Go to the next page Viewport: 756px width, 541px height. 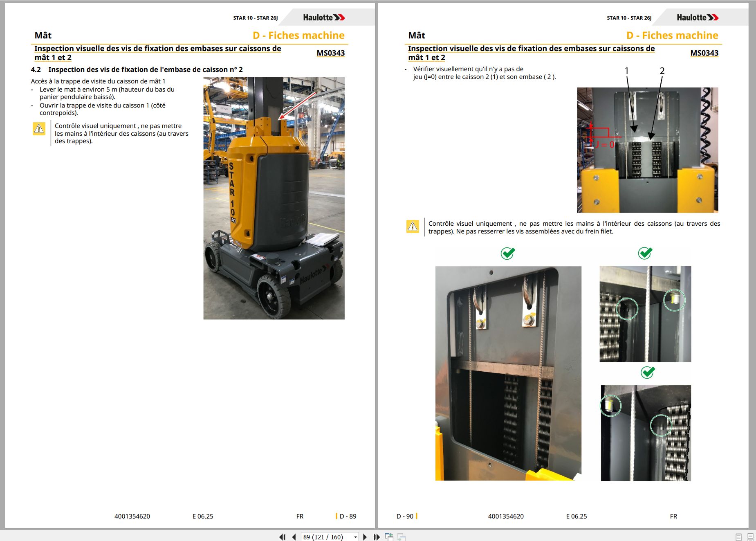tap(365, 537)
